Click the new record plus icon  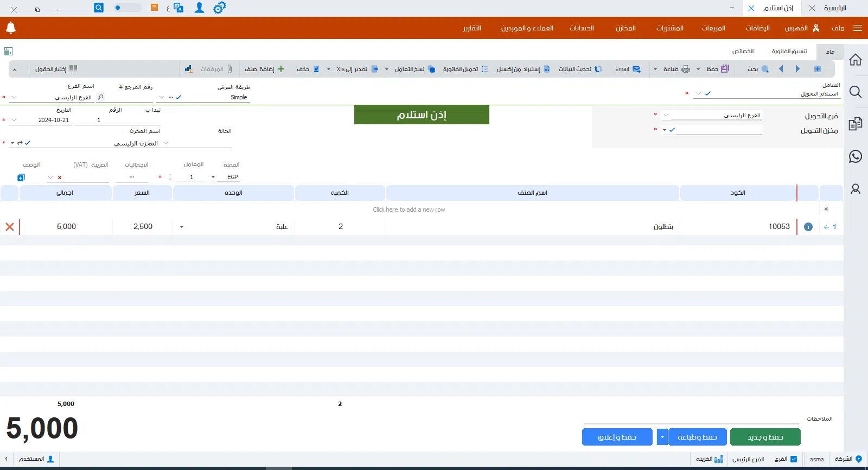pos(818,69)
